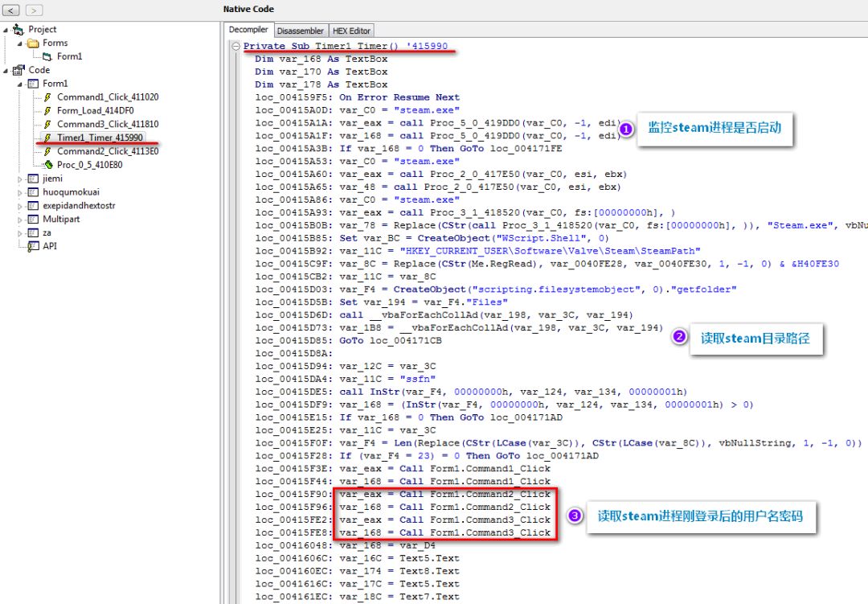Click the Timer1_Timer_415990 event icon
The height and width of the screenshot is (604, 868).
click(47, 138)
